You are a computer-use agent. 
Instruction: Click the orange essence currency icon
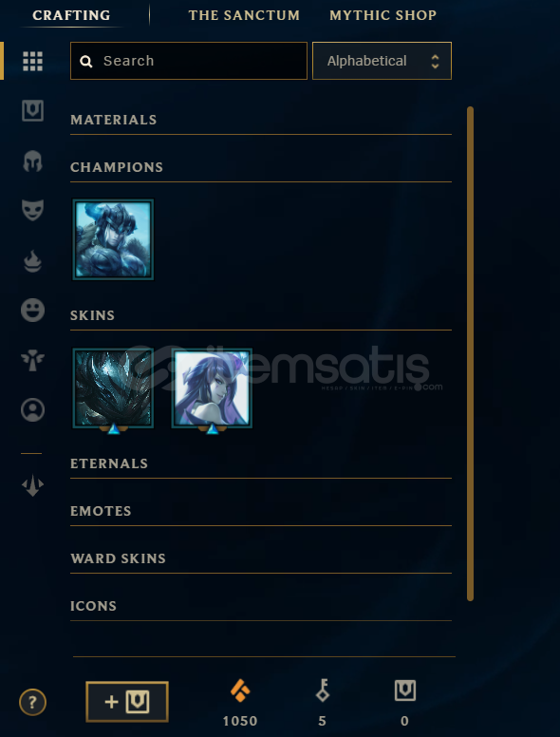tap(240, 690)
